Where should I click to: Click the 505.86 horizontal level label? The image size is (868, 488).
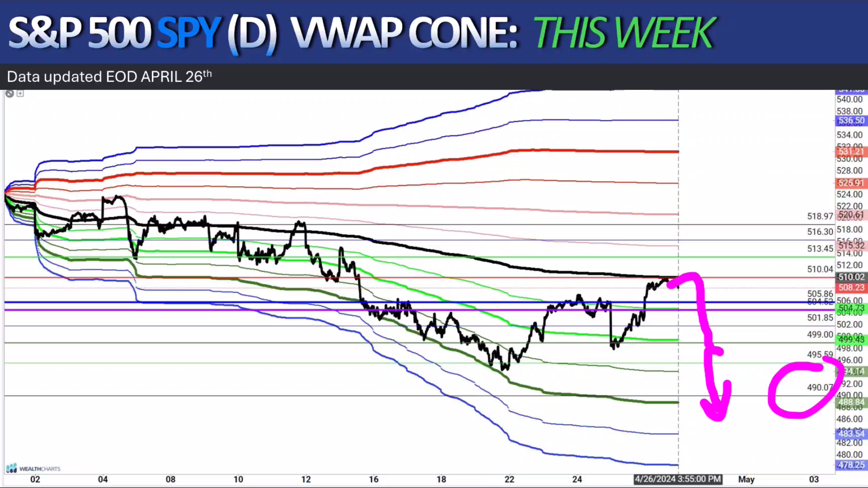(820, 294)
